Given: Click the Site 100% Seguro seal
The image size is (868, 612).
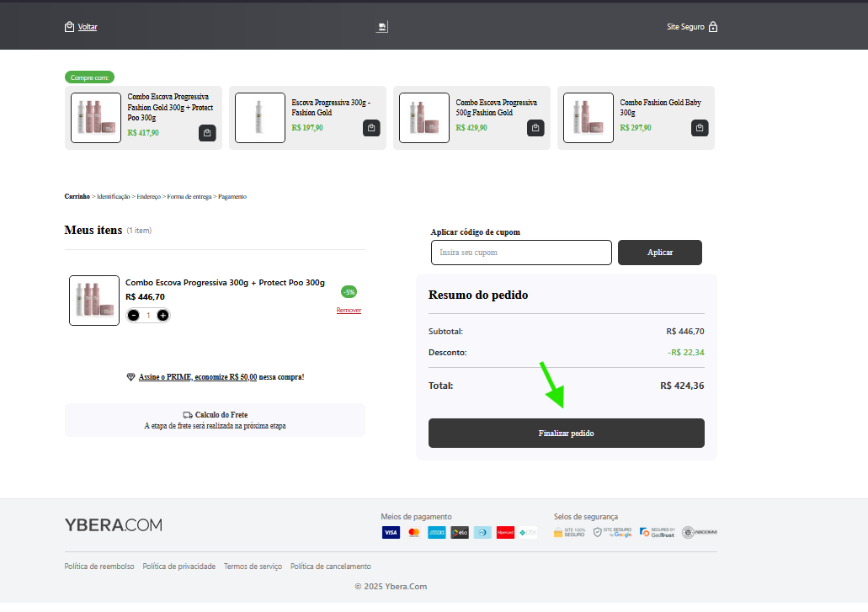Looking at the screenshot, I should tap(569, 532).
